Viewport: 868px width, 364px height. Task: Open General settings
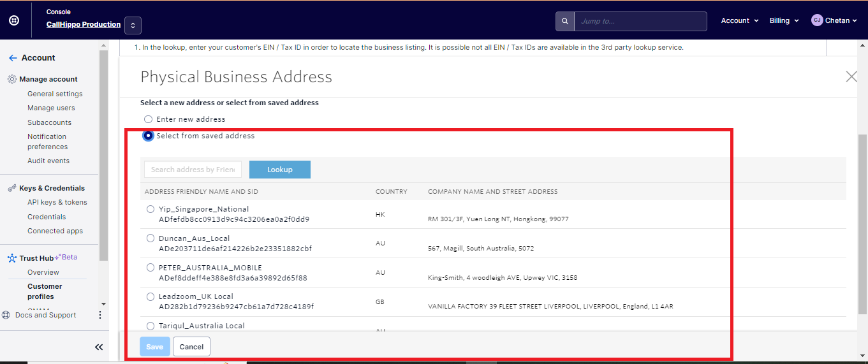pos(55,94)
